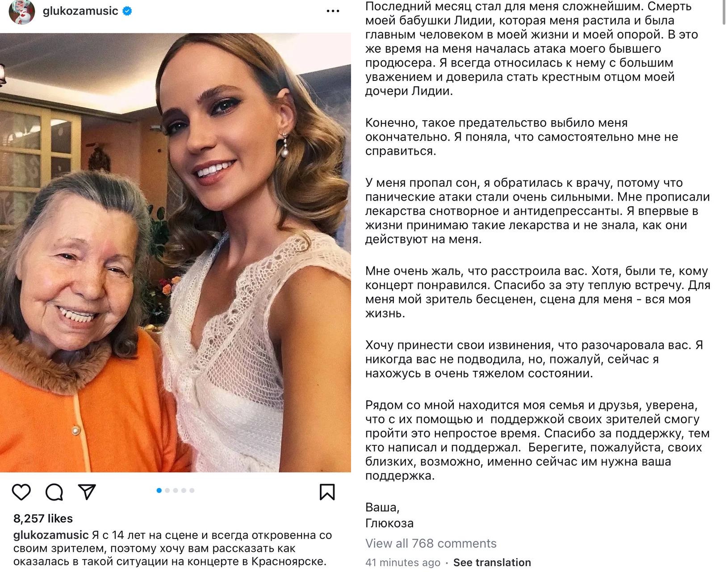The height and width of the screenshot is (572, 728).
Task: Jump to third carousel slide dot
Action: (176, 490)
